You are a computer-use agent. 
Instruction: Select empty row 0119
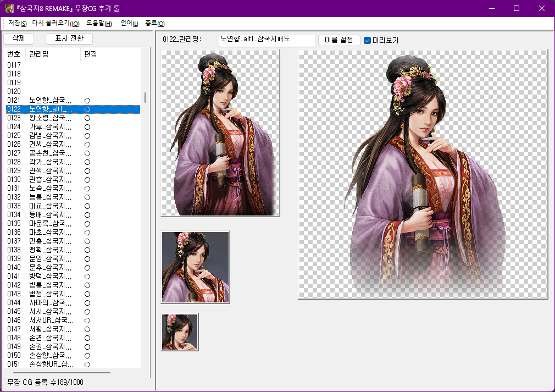coord(73,83)
